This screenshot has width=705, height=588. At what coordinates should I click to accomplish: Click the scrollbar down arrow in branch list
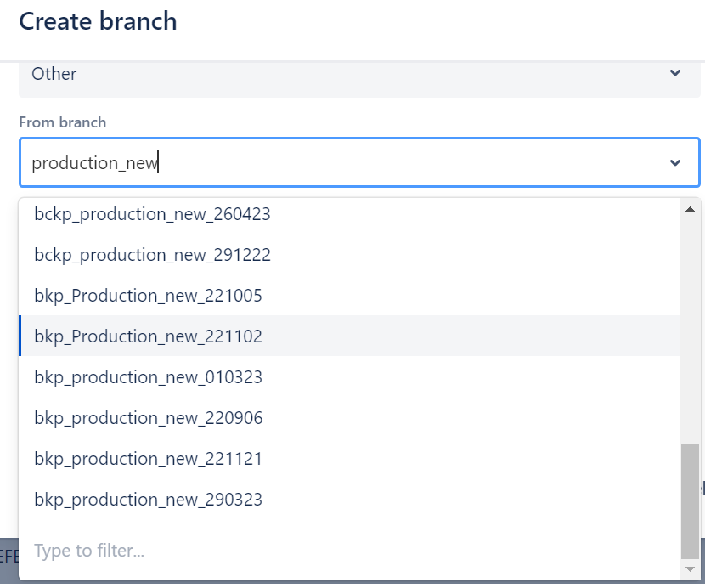click(x=689, y=568)
